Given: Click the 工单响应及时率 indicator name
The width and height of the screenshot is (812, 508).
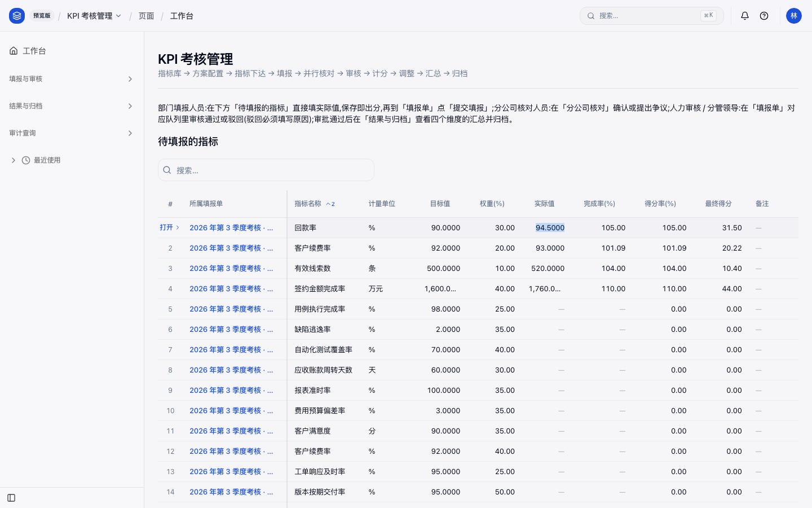Looking at the screenshot, I should click(x=320, y=472).
